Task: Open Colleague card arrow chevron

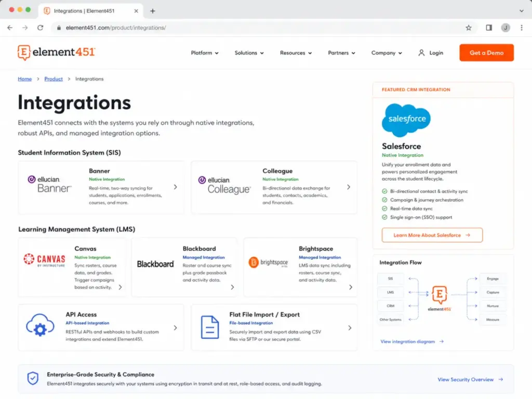Action: (x=349, y=187)
